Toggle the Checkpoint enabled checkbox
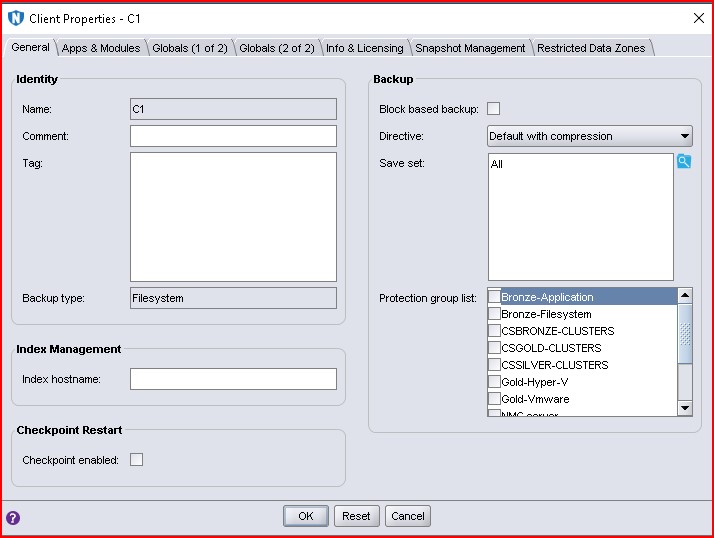 tap(137, 460)
